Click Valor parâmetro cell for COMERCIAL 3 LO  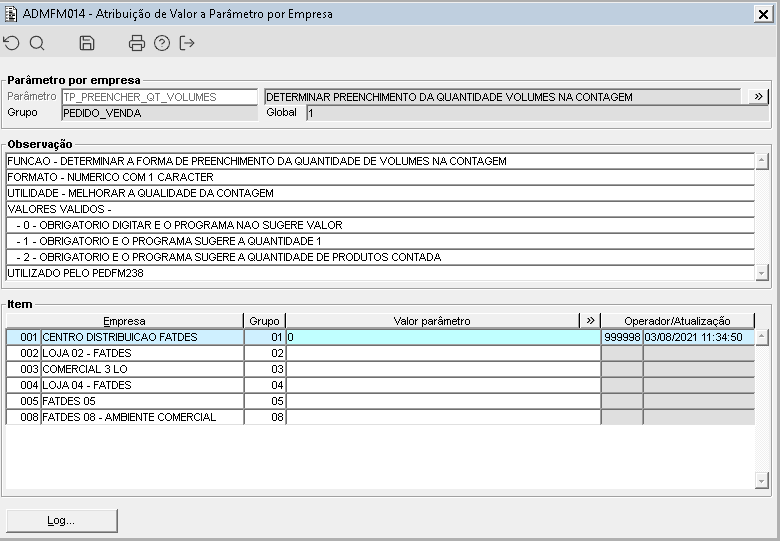pyautogui.click(x=443, y=369)
